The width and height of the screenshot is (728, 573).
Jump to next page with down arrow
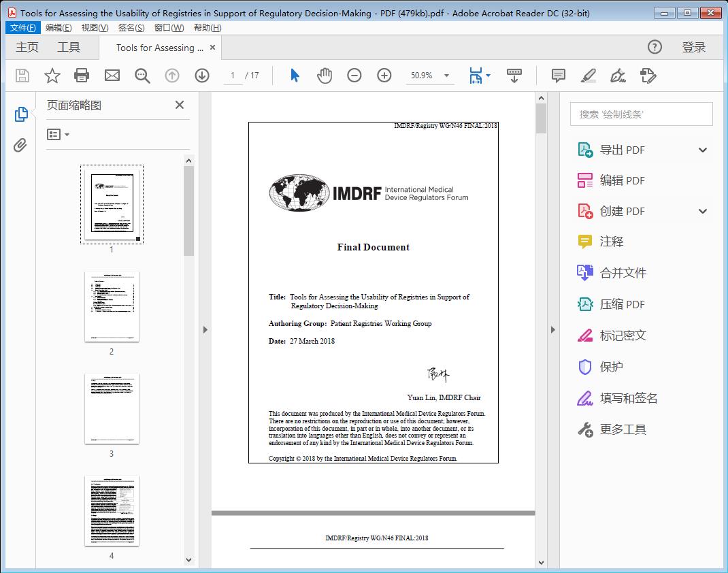pyautogui.click(x=202, y=76)
